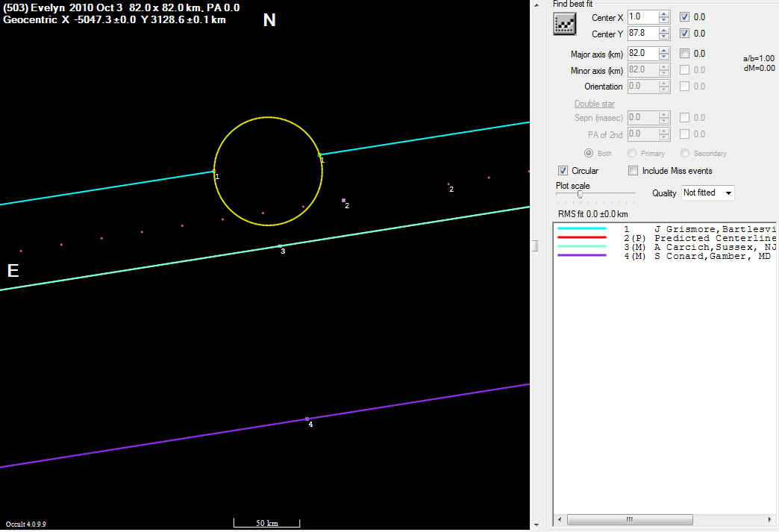Enable Include Miss events checkbox
This screenshot has height=532, width=779.
(633, 170)
